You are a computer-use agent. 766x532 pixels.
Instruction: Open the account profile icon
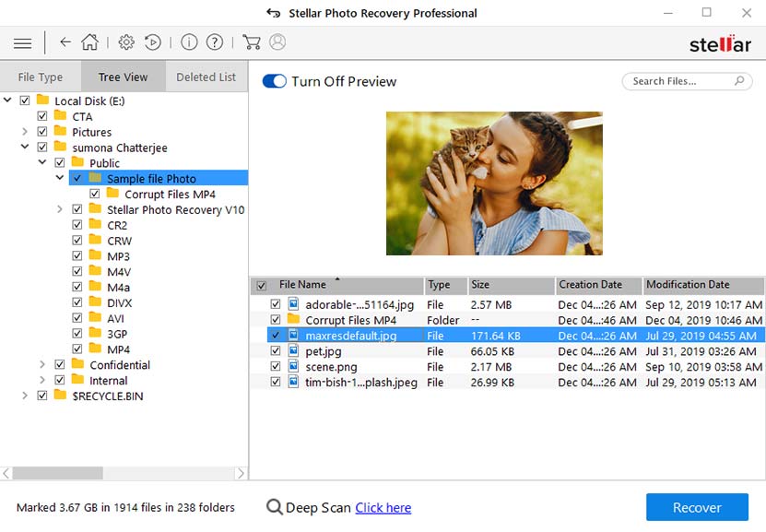[277, 42]
